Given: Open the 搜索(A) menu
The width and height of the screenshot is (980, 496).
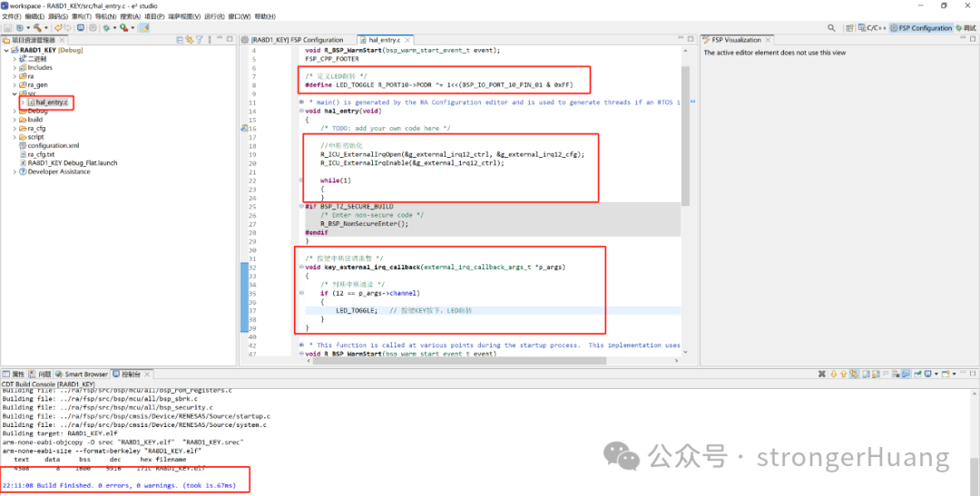Looking at the screenshot, I should [130, 16].
